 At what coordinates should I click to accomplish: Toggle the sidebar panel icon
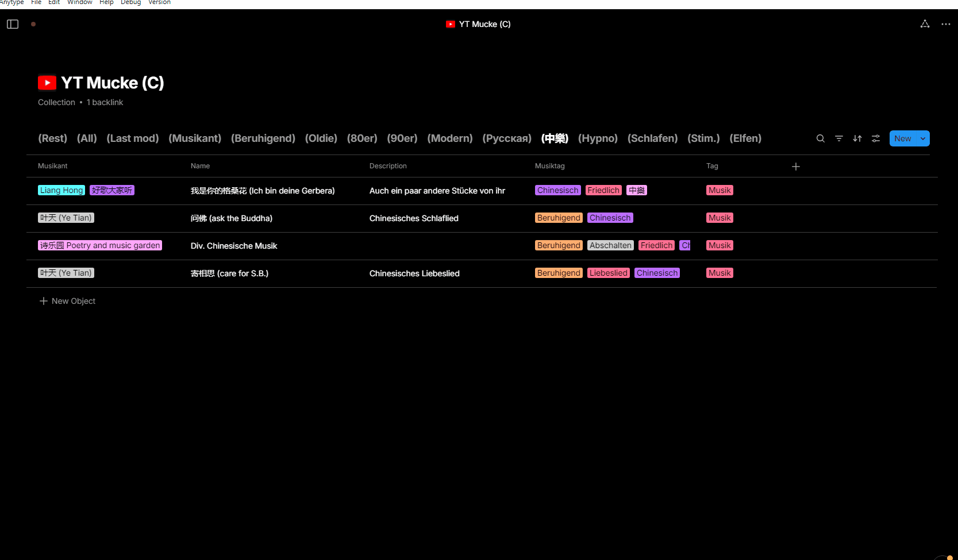pos(13,24)
